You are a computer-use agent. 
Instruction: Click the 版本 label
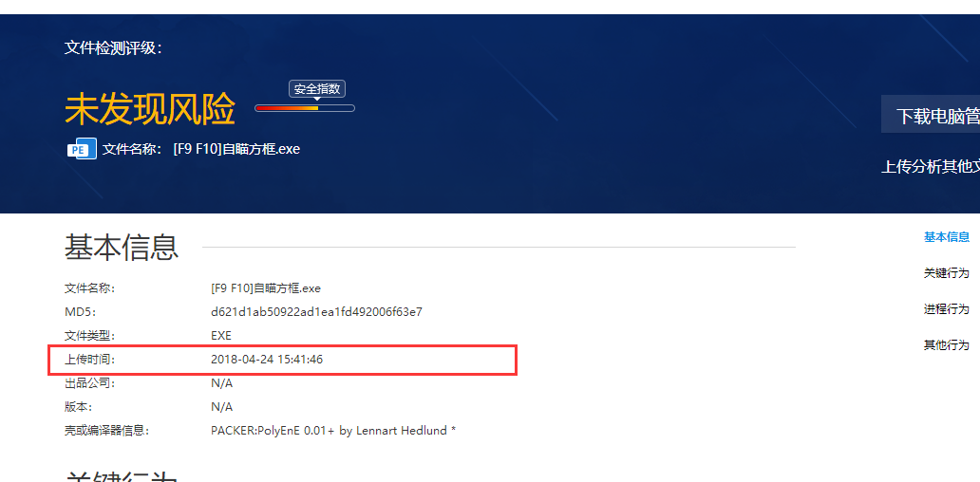(79, 407)
